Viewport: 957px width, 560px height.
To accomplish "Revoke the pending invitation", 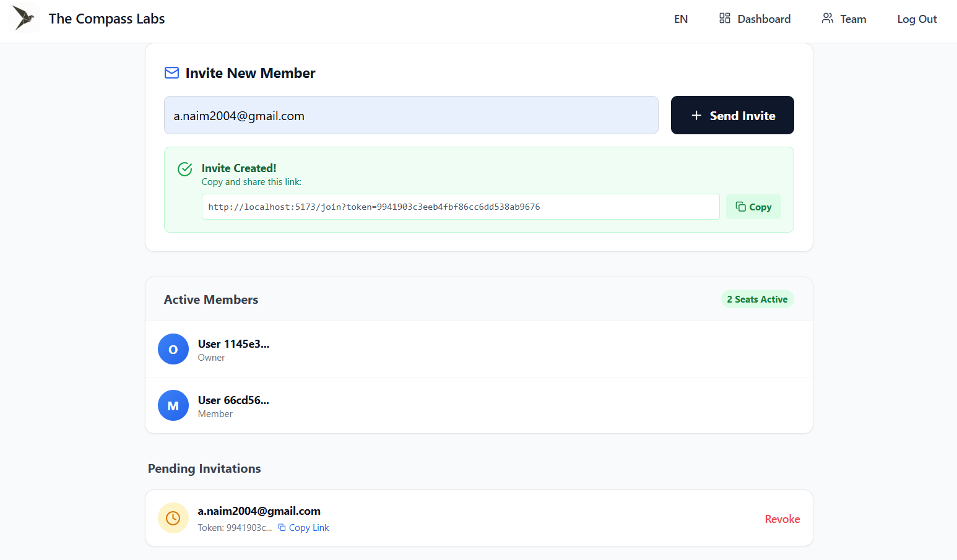I will click(782, 519).
